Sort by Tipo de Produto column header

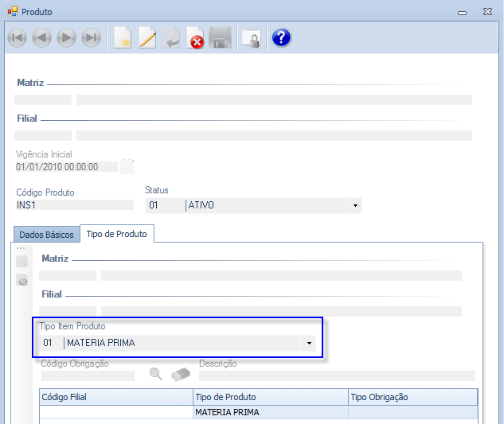click(x=271, y=397)
